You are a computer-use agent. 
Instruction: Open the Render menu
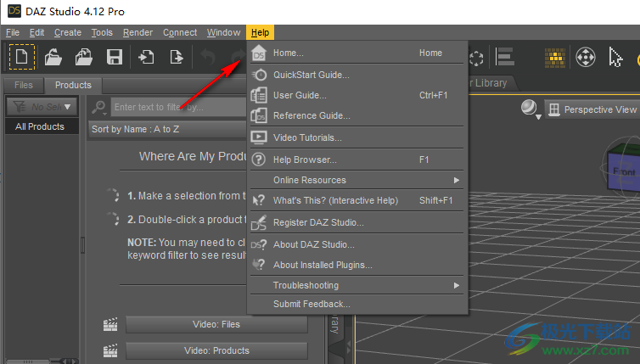click(x=138, y=32)
